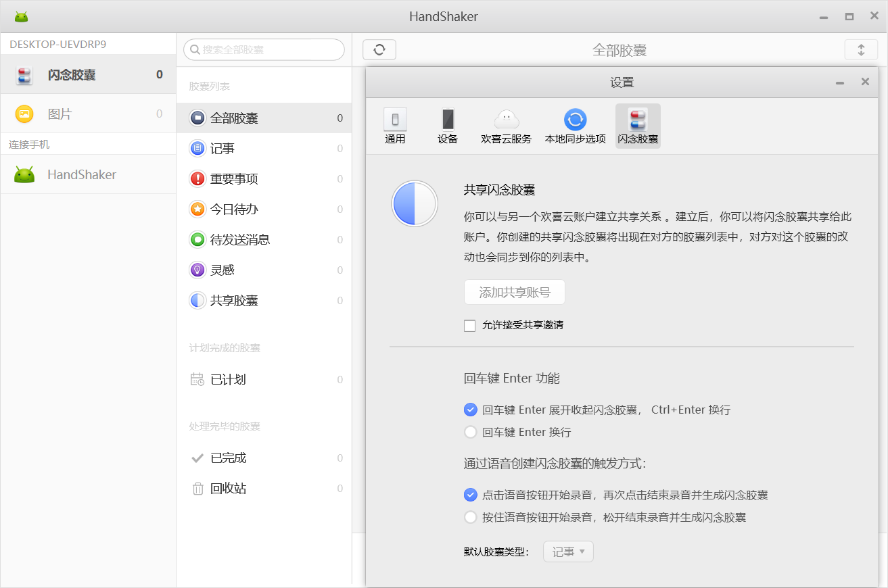This screenshot has width=888, height=588.
Task: Maximize the HandShaker main window
Action: pyautogui.click(x=849, y=17)
